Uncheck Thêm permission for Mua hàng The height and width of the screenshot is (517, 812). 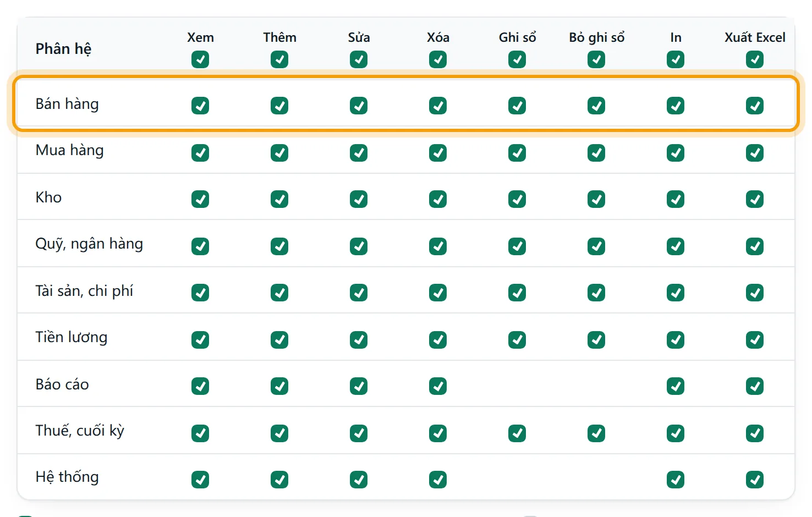pos(279,153)
